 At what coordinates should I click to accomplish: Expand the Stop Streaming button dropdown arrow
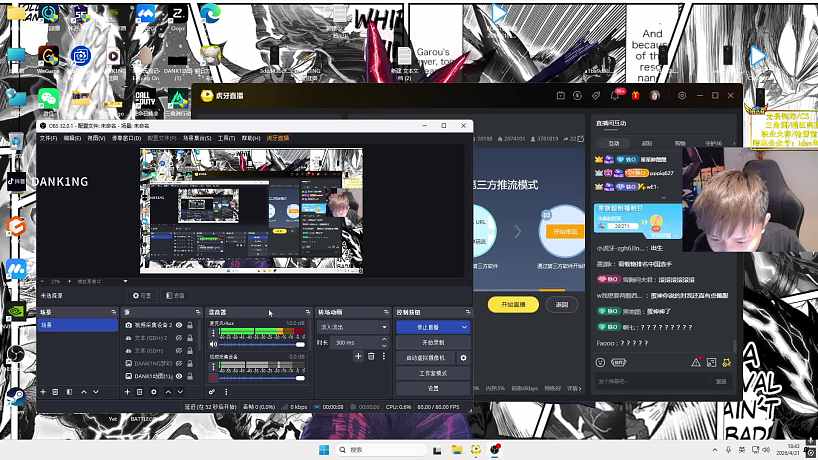tap(464, 327)
